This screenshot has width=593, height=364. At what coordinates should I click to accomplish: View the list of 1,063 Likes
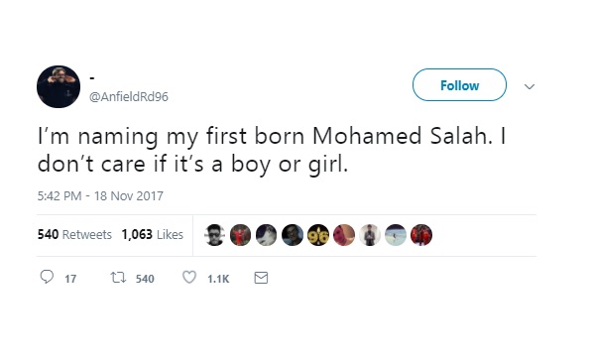pyautogui.click(x=153, y=235)
